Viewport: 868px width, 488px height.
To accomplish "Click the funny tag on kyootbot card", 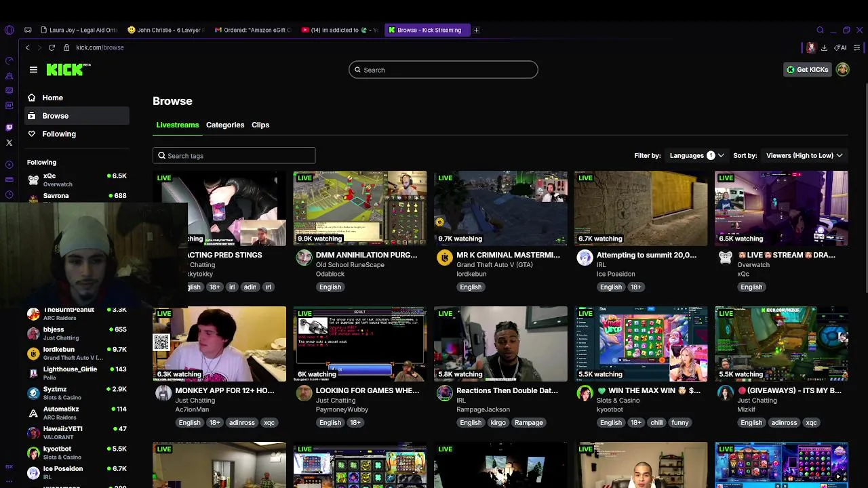I will click(x=680, y=422).
